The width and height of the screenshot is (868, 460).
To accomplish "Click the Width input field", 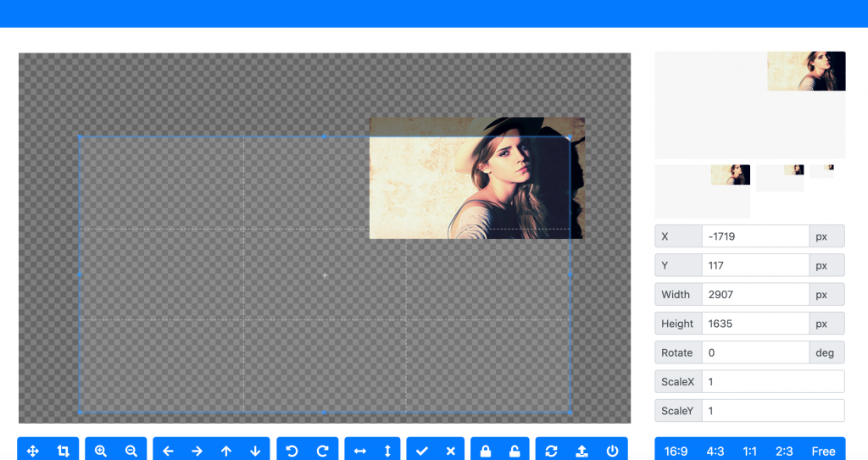I will coord(754,295).
